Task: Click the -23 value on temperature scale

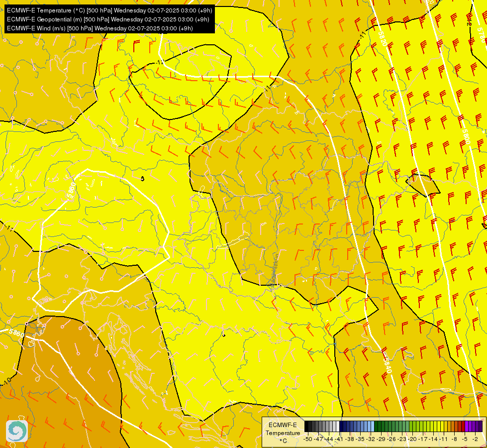Action: pos(402,439)
